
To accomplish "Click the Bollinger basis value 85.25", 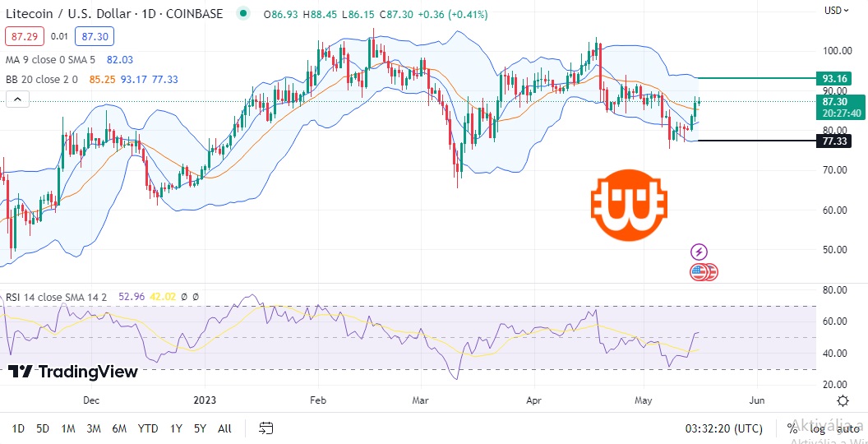I will (102, 79).
